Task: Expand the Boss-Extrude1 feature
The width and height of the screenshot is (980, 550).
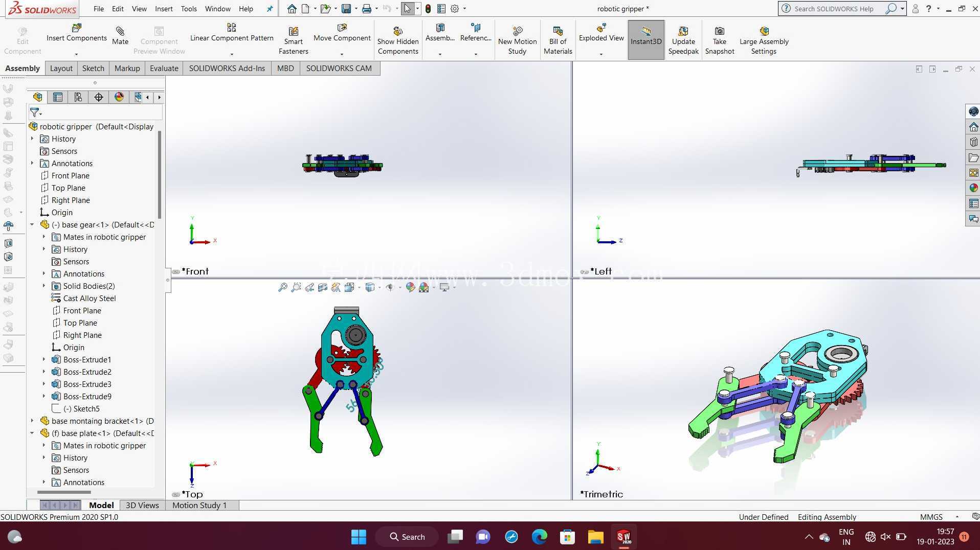Action: coord(43,359)
